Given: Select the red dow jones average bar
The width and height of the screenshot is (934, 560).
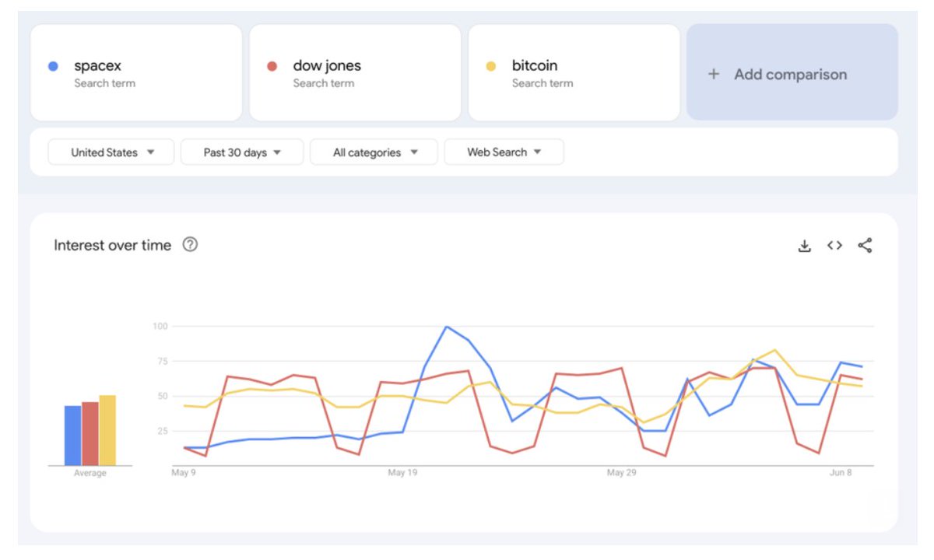Looking at the screenshot, I should (90, 433).
